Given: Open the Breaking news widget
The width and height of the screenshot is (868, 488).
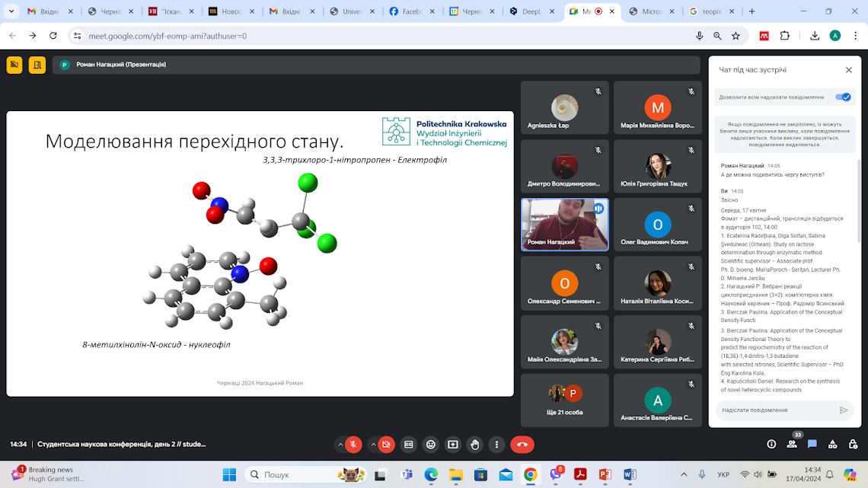Looking at the screenshot, I should click(49, 474).
